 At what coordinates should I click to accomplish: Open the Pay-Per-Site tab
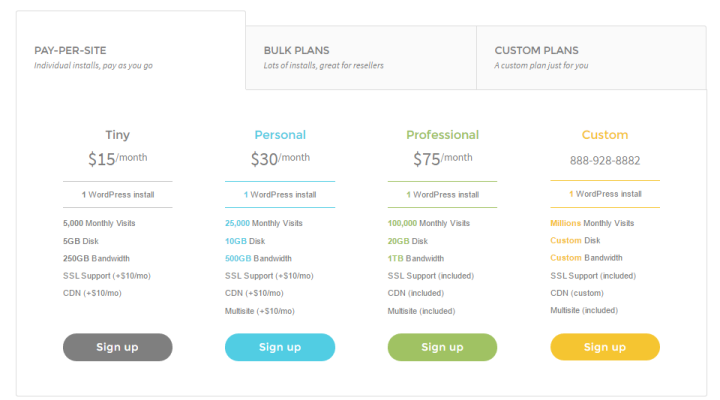[x=131, y=51]
